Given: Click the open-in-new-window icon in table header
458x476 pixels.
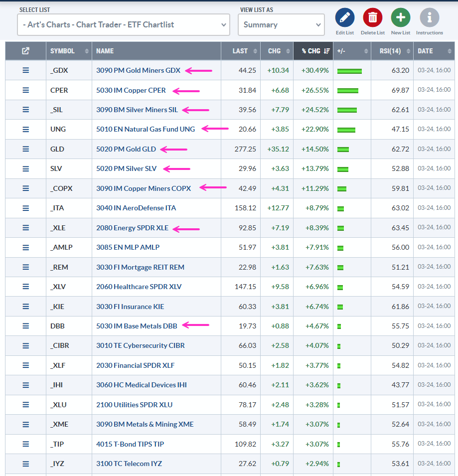Looking at the screenshot, I should click(26, 51).
